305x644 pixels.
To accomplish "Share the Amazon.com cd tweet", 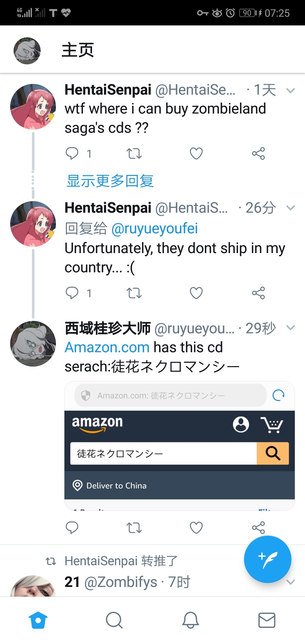I will (258, 527).
